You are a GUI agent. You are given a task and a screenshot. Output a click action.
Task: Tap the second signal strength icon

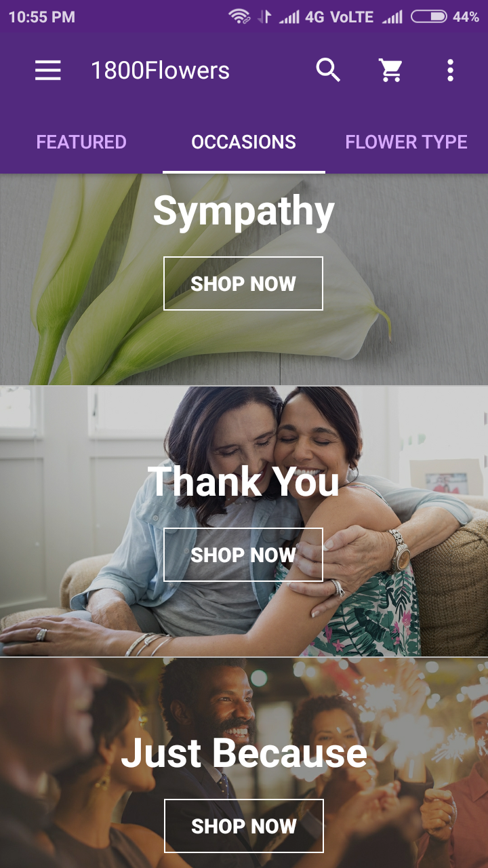[x=392, y=17]
